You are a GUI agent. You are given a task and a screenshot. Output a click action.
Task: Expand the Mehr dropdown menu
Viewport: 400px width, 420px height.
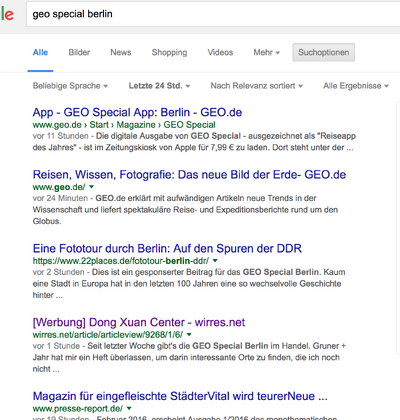267,52
